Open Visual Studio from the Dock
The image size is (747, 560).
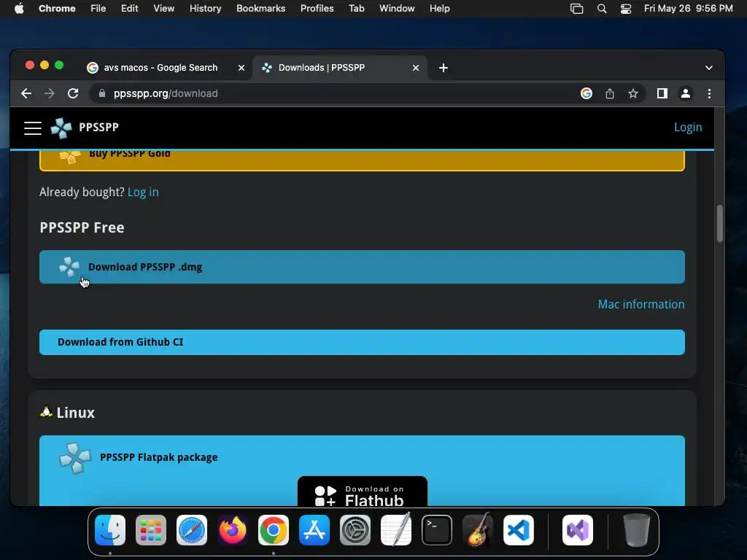pyautogui.click(x=578, y=530)
